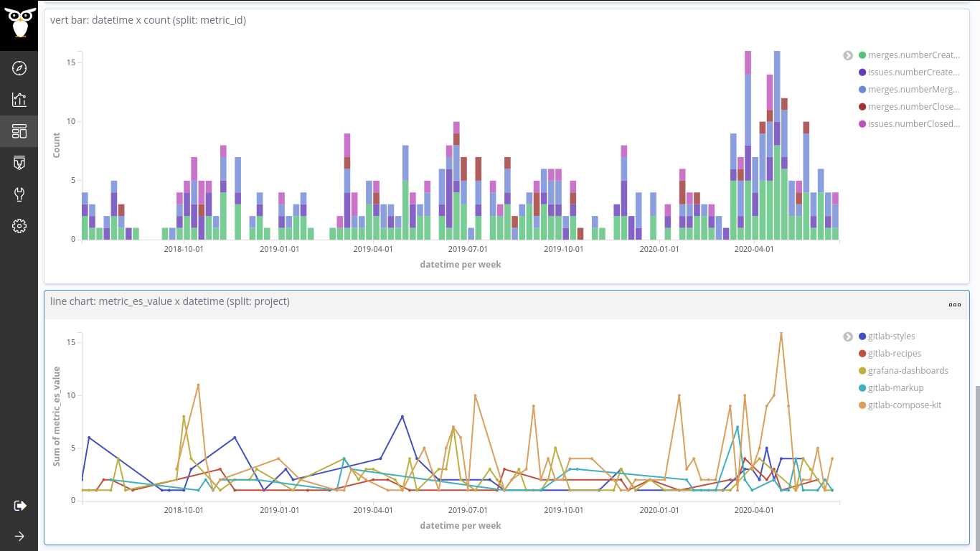Collapse the vertical bar chart legend
Image resolution: width=980 pixels, height=551 pixels.
848,55
